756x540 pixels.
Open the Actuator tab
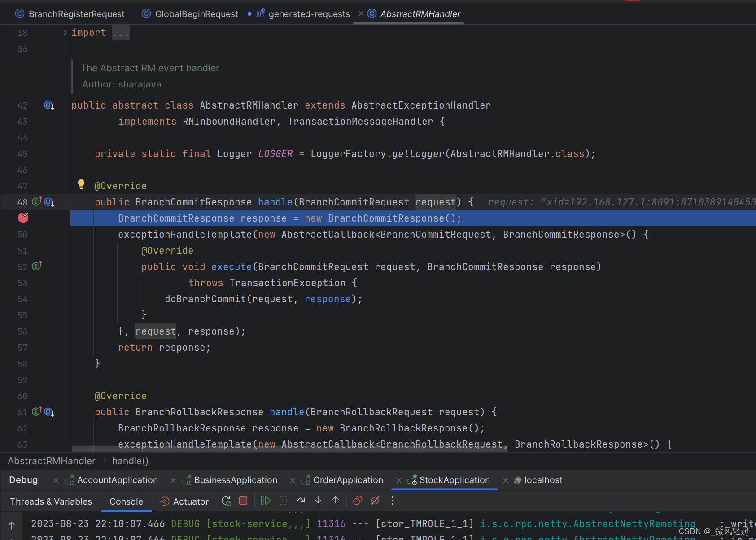tap(184, 501)
